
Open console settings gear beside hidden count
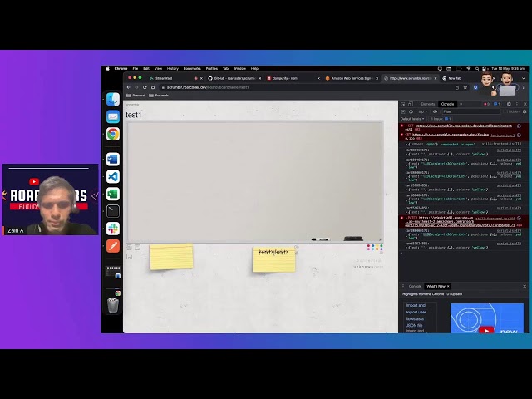pos(525,111)
